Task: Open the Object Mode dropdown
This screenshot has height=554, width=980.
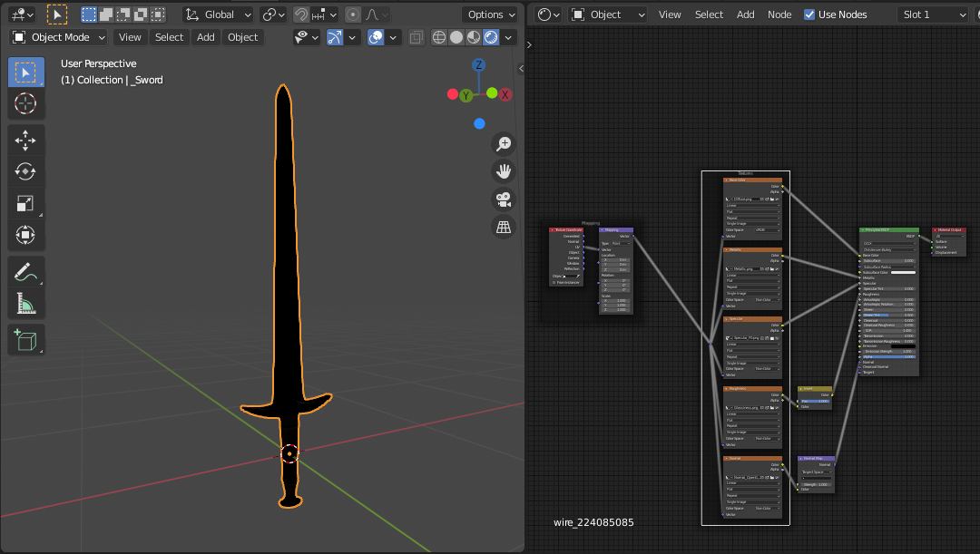Action: click(x=59, y=37)
